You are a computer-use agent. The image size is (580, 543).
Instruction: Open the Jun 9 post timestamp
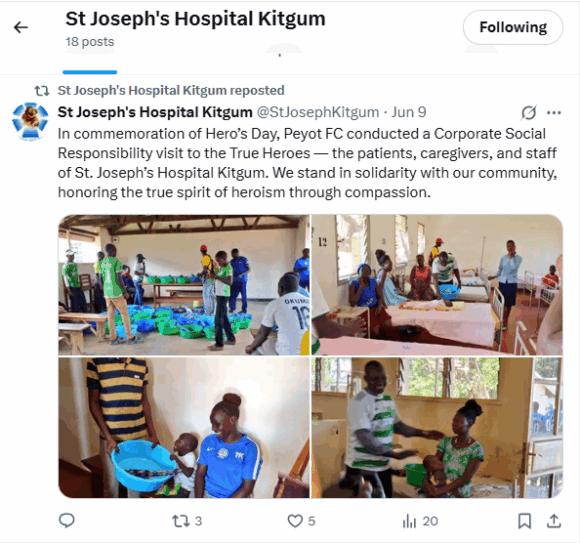[x=409, y=112]
